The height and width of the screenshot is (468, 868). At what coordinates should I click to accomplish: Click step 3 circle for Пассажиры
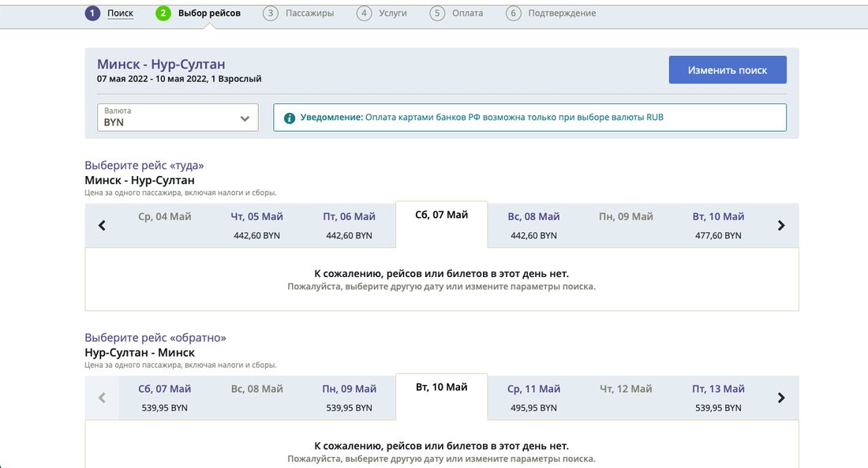click(271, 13)
